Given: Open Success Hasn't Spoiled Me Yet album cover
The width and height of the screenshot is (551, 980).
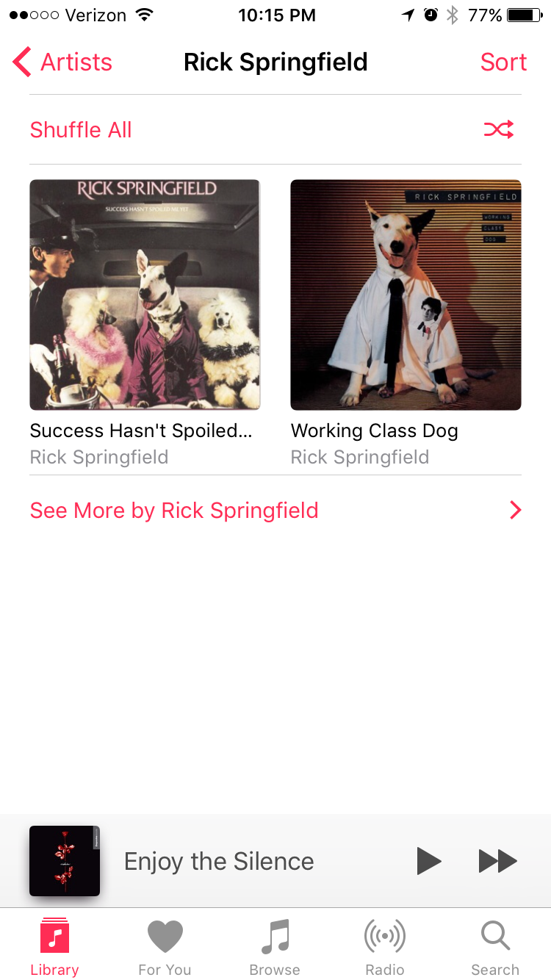Looking at the screenshot, I should [x=145, y=295].
